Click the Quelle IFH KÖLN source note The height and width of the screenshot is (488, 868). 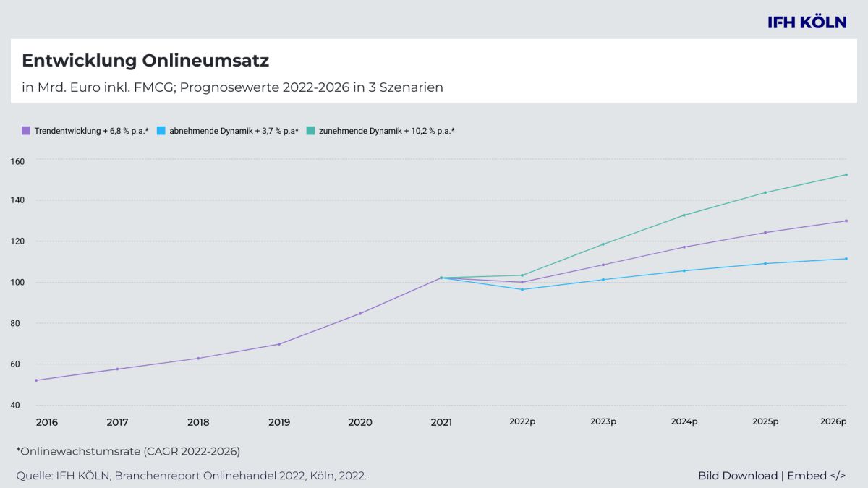click(x=191, y=475)
